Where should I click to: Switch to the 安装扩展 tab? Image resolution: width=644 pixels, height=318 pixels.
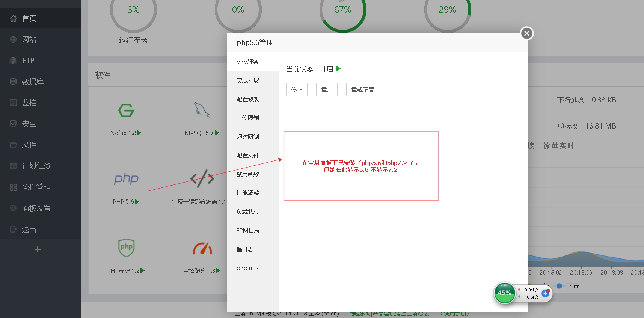click(x=253, y=81)
